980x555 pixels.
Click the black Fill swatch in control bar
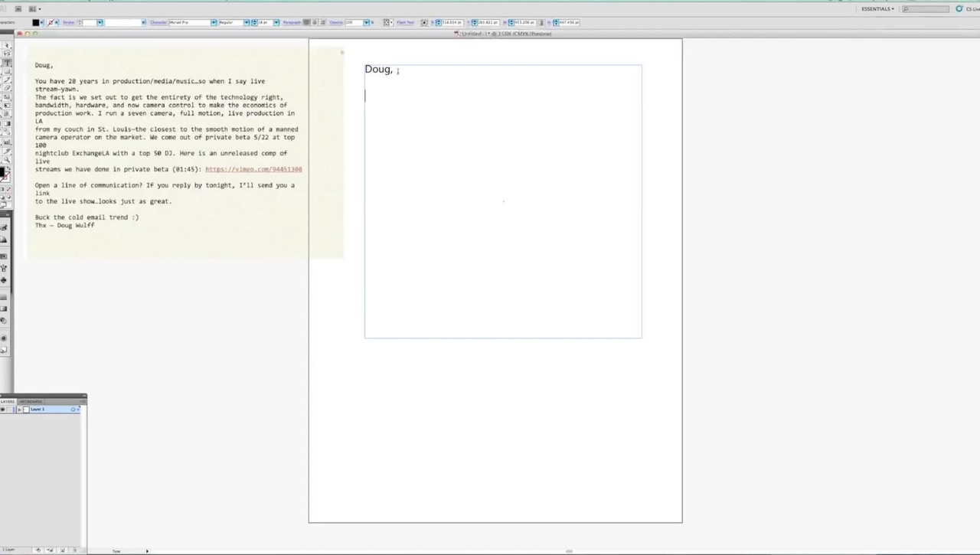(x=35, y=22)
